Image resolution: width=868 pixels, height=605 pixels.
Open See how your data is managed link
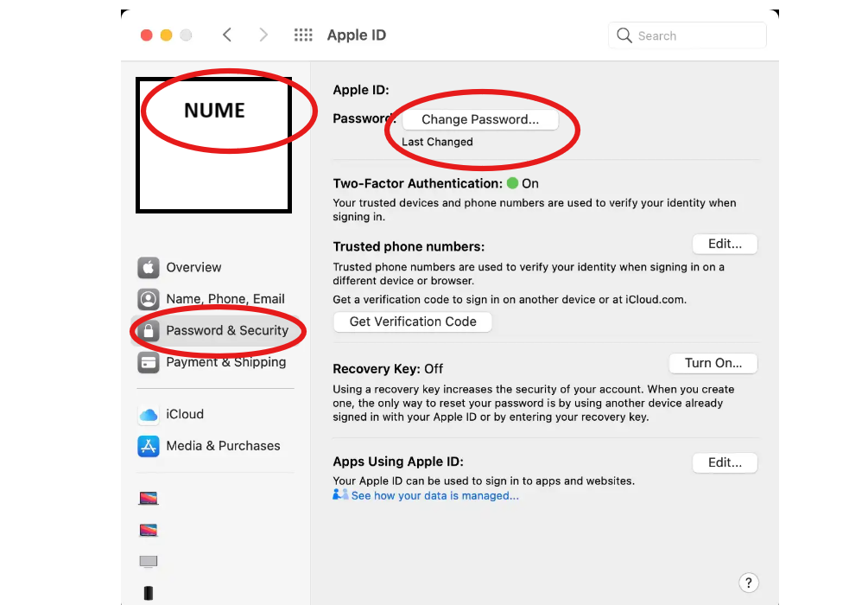tap(435, 496)
